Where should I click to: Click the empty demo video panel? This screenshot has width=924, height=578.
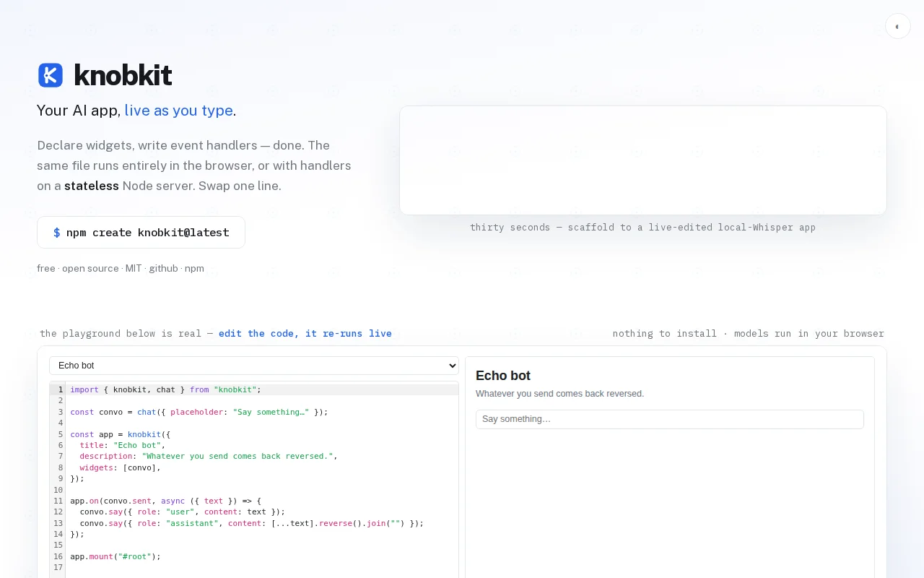pos(643,160)
